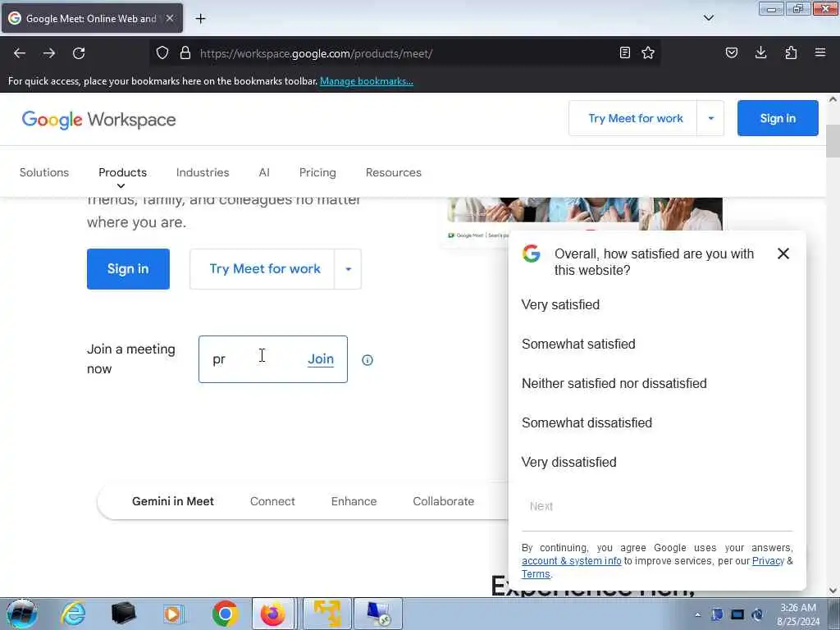This screenshot has height=630, width=840.
Task: Click the scrollbar down arrow
Action: pos(833,591)
